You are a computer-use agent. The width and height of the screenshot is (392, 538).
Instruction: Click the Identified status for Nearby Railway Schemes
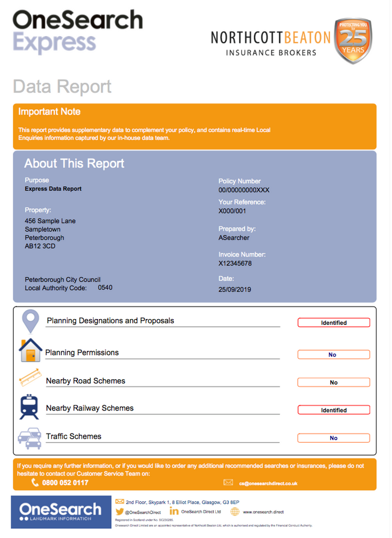point(334,409)
